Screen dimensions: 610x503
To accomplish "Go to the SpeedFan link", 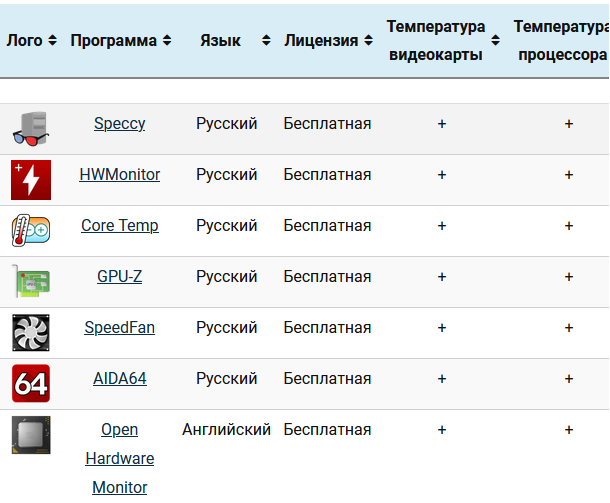I will 119,327.
